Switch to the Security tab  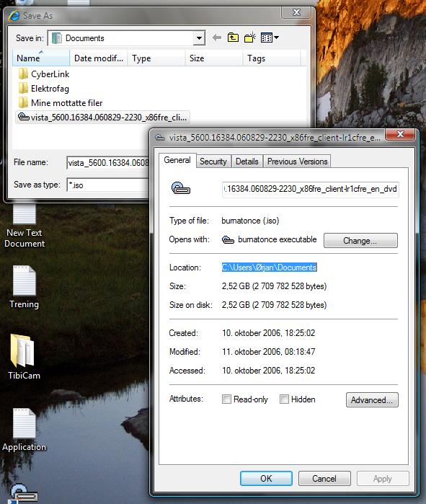point(213,162)
